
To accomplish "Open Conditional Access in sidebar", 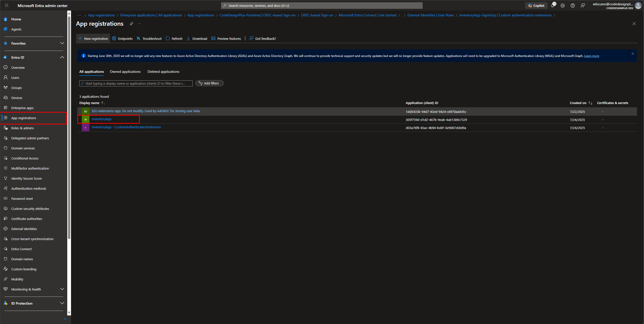I will [x=25, y=158].
